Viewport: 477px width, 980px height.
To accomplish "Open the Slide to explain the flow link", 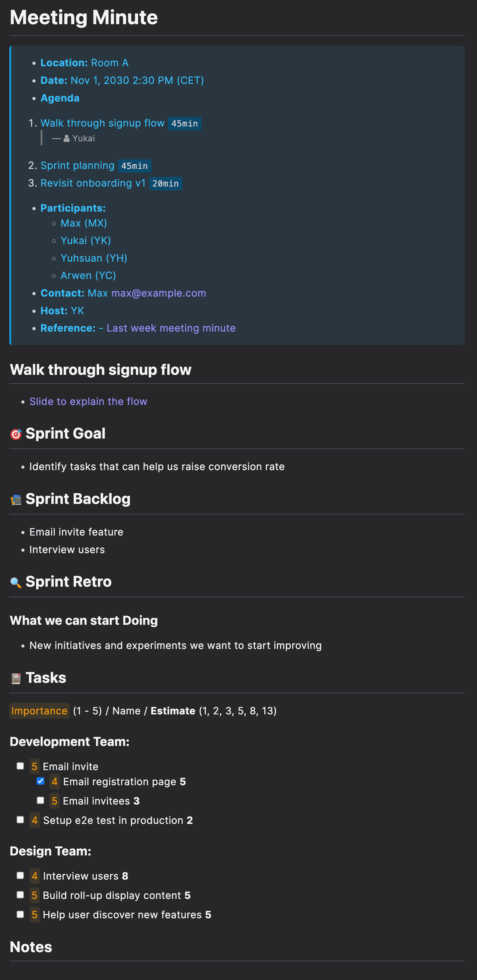I will tap(88, 401).
